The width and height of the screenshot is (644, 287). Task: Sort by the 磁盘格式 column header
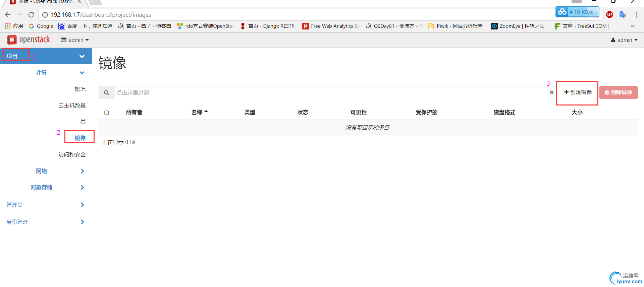click(x=504, y=113)
